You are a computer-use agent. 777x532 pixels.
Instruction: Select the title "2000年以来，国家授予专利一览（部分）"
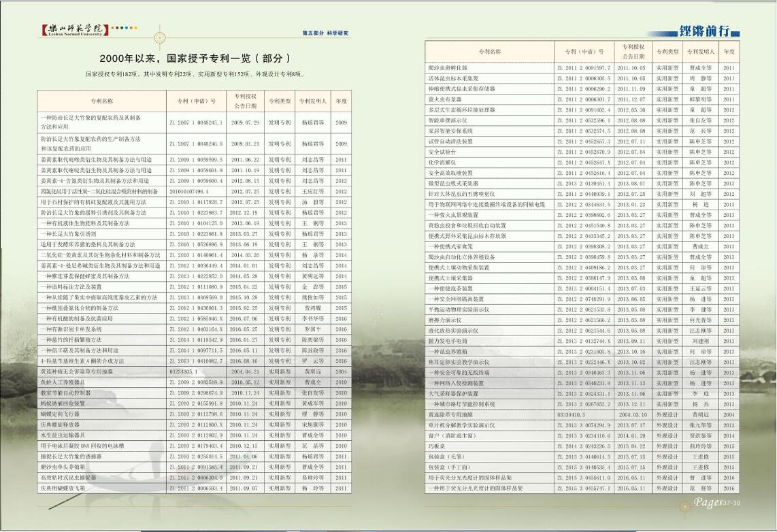click(195, 59)
